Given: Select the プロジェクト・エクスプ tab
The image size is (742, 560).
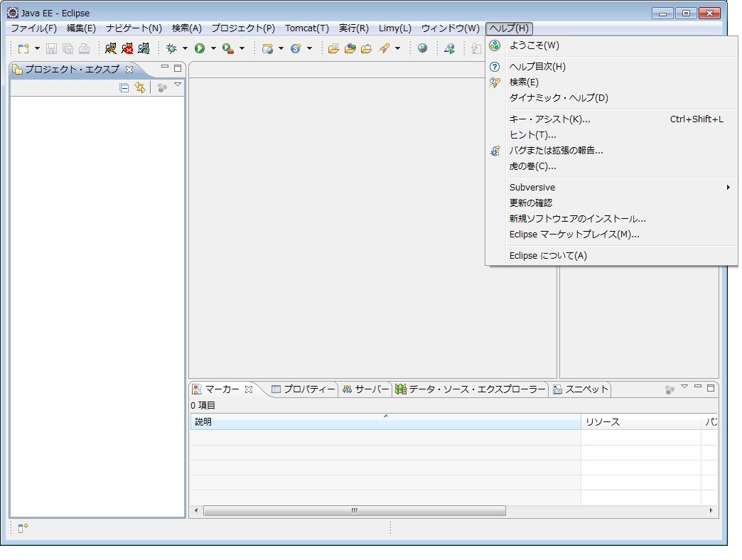Looking at the screenshot, I should pyautogui.click(x=72, y=70).
